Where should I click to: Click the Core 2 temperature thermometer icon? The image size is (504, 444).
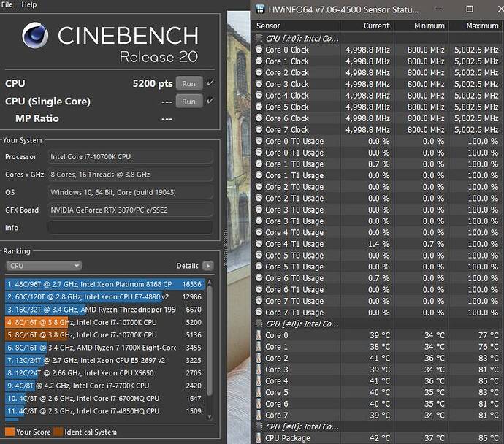click(259, 358)
